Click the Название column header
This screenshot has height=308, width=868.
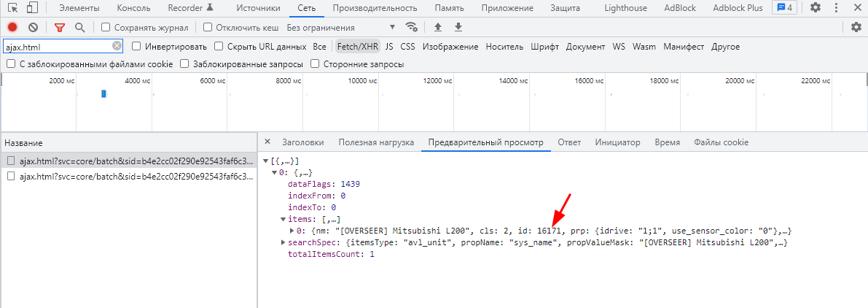pyautogui.click(x=129, y=143)
